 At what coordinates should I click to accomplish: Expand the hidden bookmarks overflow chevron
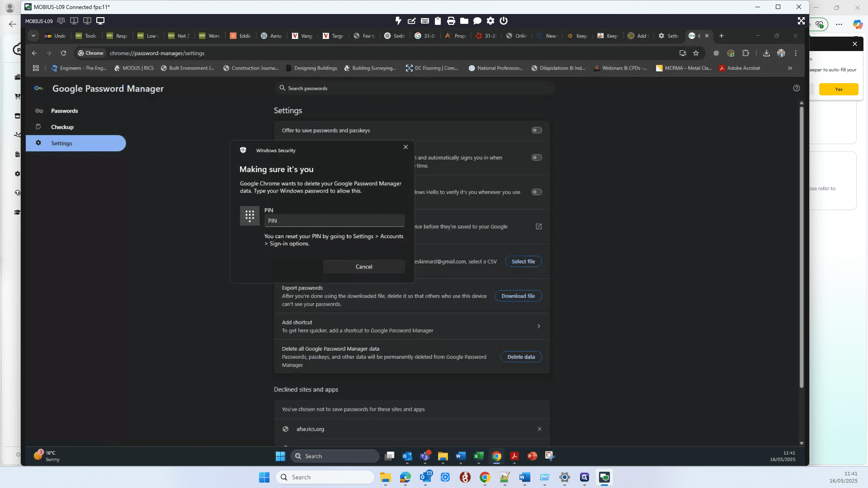tap(790, 68)
